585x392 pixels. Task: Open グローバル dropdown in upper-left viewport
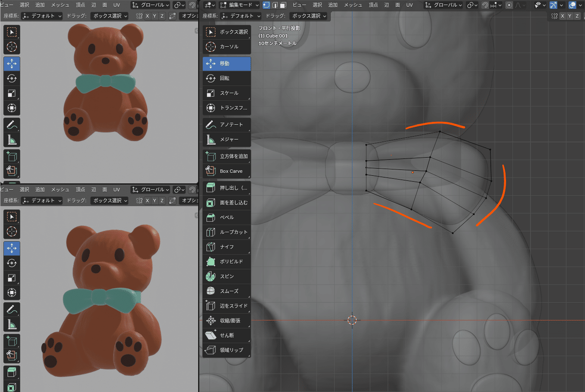pos(150,5)
